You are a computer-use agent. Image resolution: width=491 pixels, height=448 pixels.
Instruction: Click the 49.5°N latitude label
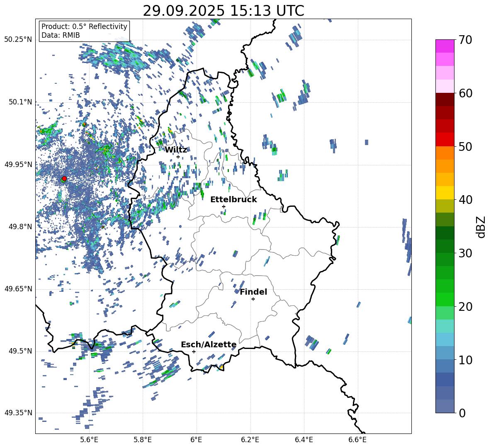[x=20, y=351]
